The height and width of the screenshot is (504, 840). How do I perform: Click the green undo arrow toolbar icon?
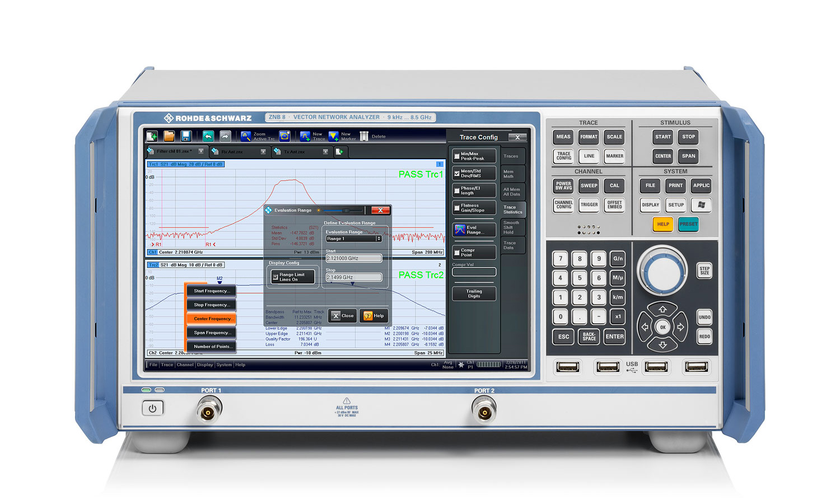coord(208,136)
